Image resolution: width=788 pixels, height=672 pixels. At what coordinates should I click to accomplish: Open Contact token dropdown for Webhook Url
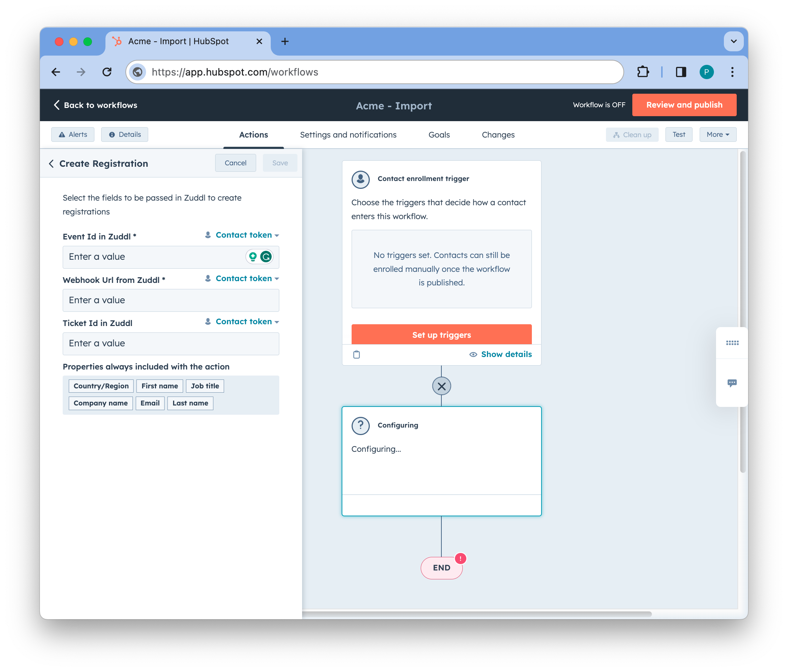coord(242,278)
